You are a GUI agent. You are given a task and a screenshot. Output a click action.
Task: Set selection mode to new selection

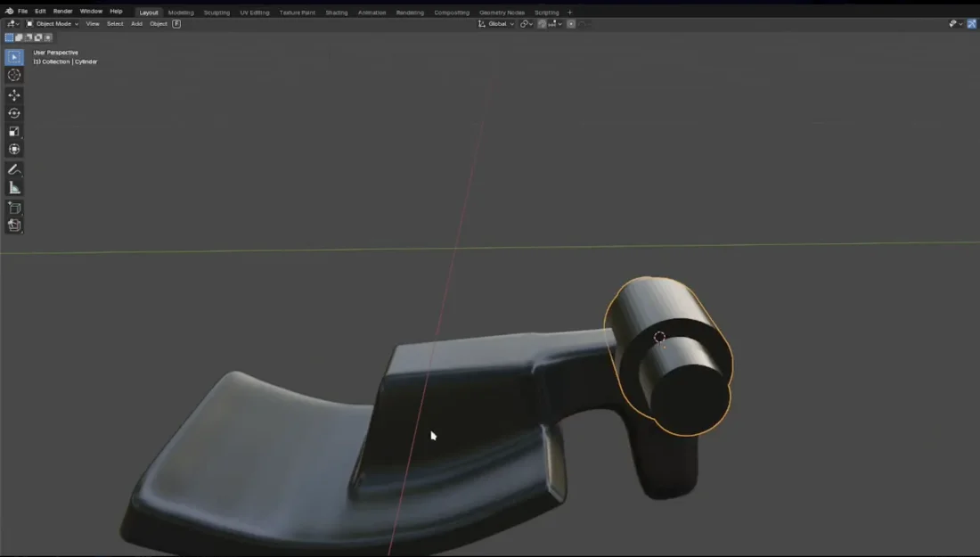(x=9, y=37)
